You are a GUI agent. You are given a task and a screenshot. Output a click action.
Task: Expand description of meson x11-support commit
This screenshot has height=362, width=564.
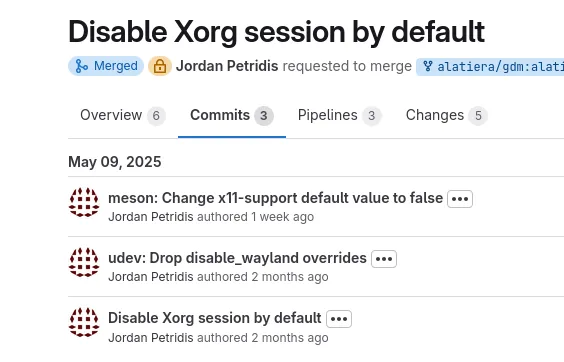[x=460, y=199]
